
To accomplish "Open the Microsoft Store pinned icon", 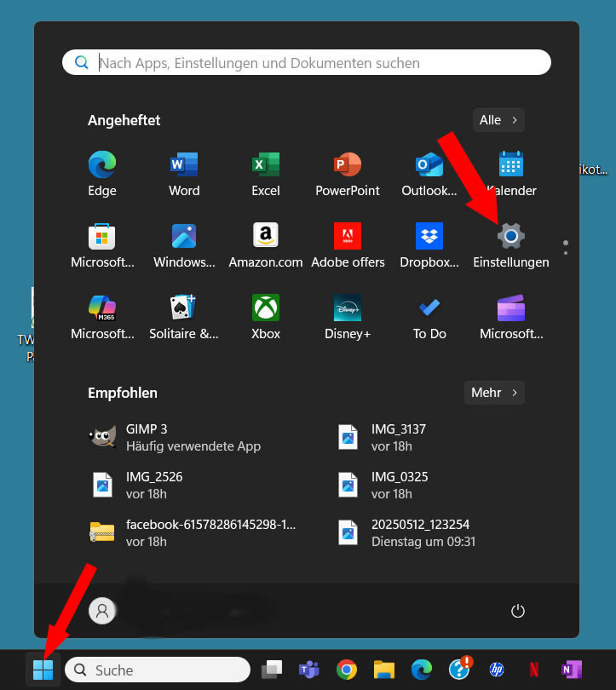I will (x=102, y=245).
